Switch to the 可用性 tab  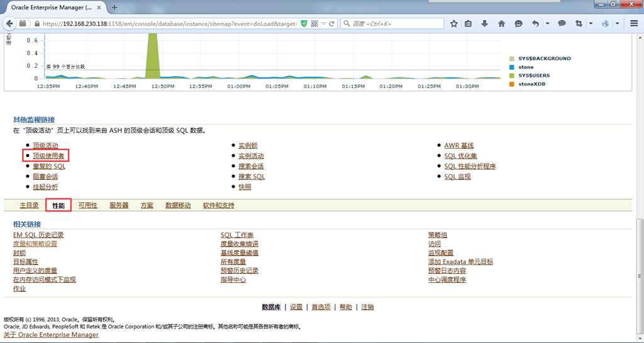click(x=87, y=205)
